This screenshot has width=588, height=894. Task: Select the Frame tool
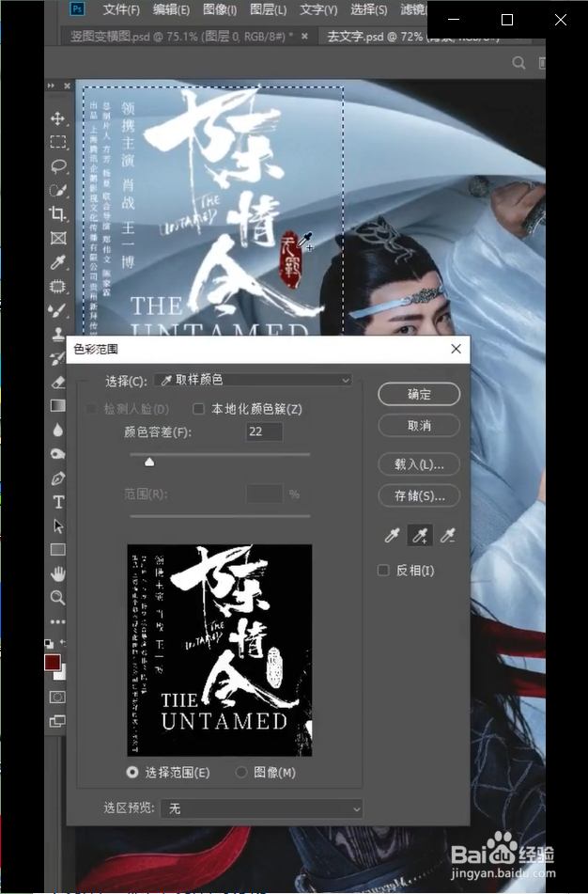coord(57,238)
